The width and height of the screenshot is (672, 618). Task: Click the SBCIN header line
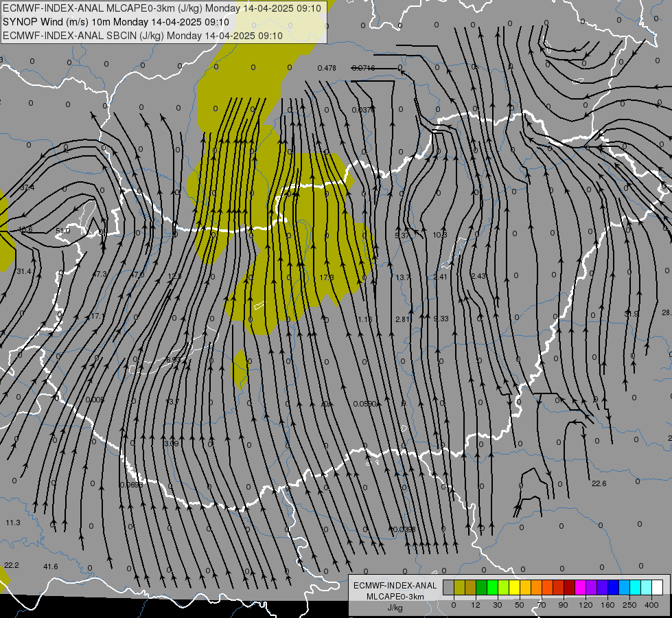[x=143, y=36]
